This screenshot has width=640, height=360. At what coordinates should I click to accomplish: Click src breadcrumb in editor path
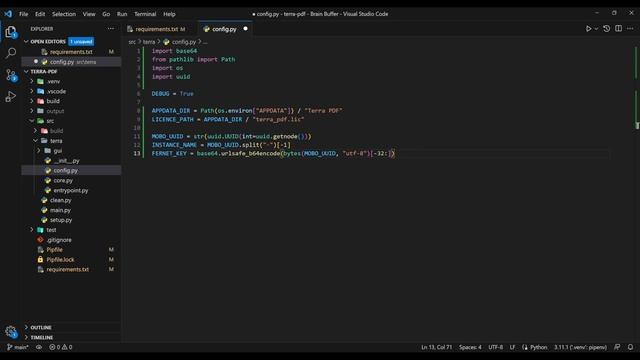(132, 42)
